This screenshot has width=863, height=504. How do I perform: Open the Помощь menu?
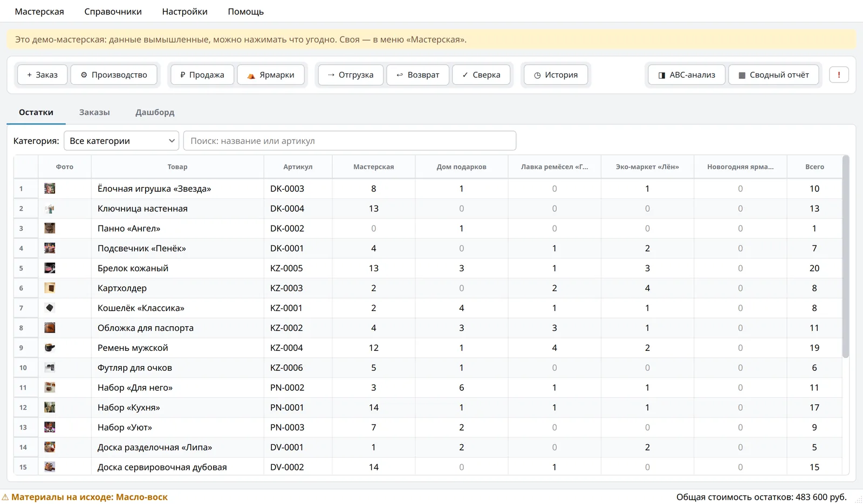click(x=245, y=11)
